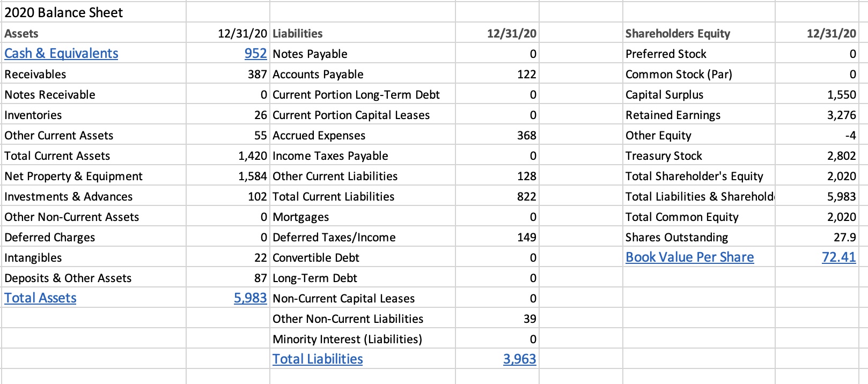
Task: Select the 2020 Balance Sheet title cell
Action: (x=94, y=12)
